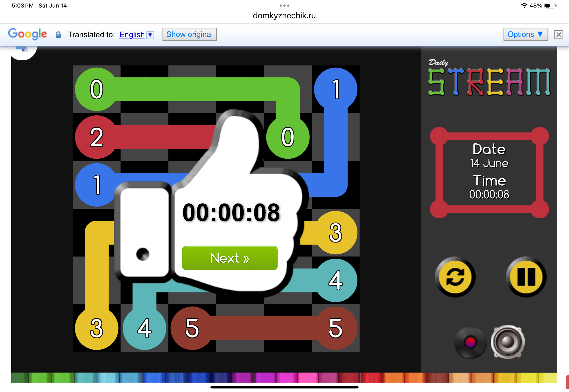Select the yellow 3 node on right
Screen dimensions: 569x392
pos(336,233)
